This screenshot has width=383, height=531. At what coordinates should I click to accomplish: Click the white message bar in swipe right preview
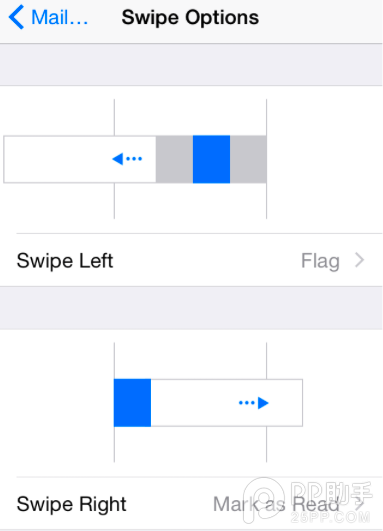click(227, 403)
